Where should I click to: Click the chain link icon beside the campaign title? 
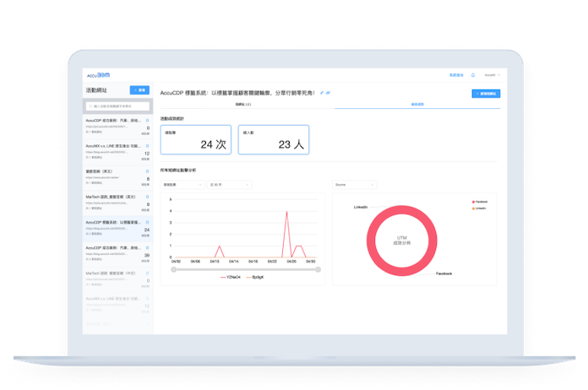coord(328,93)
